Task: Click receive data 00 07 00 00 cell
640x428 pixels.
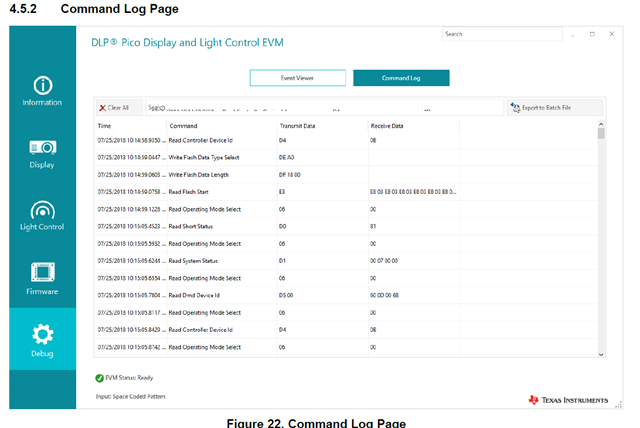Action: coord(384,261)
